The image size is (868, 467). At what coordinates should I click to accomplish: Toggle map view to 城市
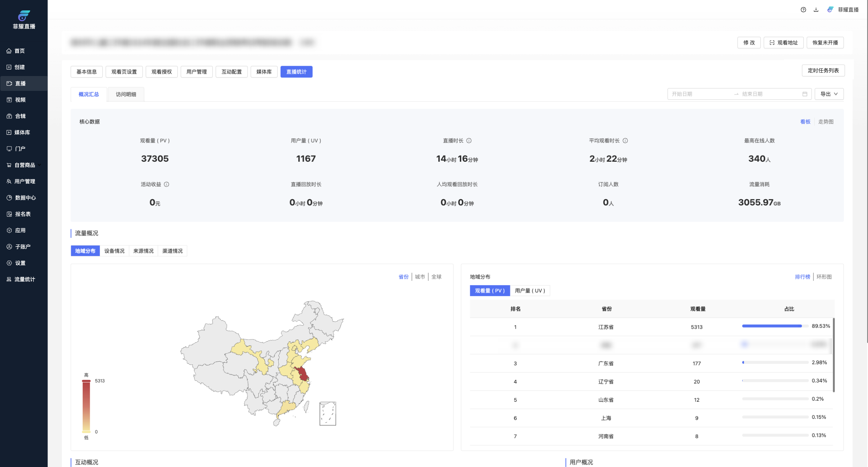coord(420,277)
